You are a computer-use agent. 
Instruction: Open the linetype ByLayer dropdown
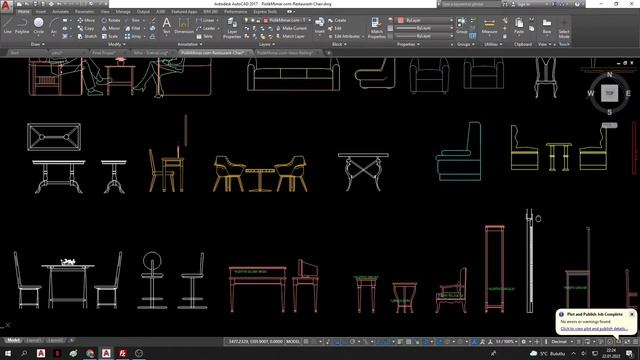[x=425, y=36]
